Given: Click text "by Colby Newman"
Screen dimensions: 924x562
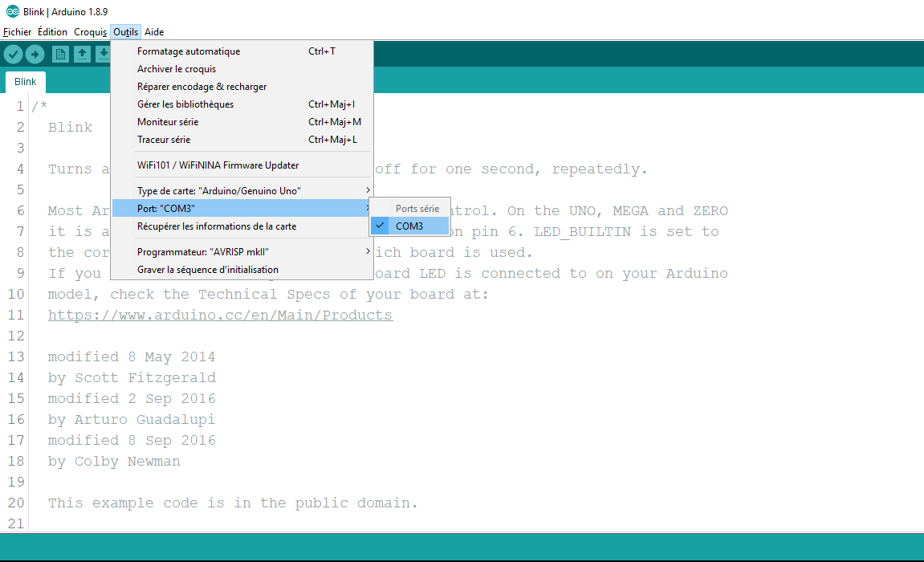Looking at the screenshot, I should point(114,462).
